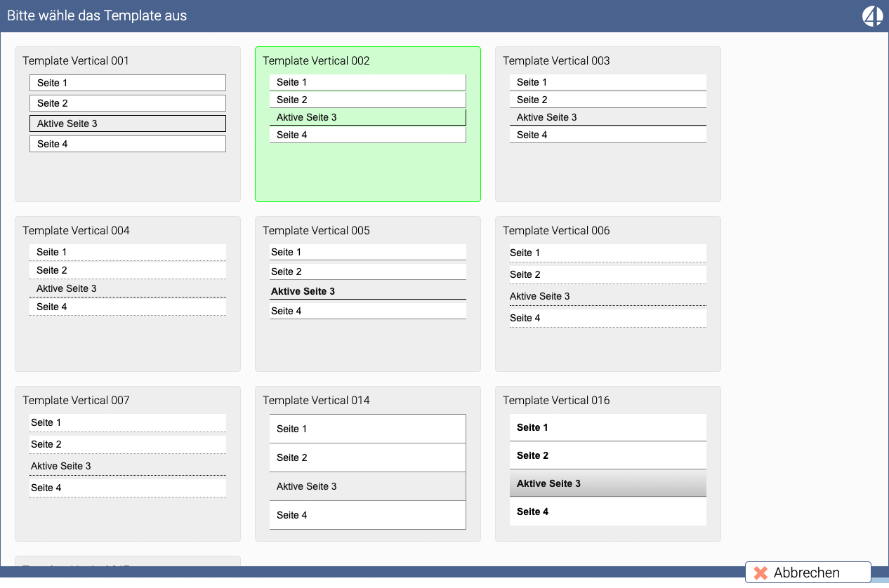The height and width of the screenshot is (588, 889).
Task: Click Seite 1 in Template Vertical 001
Action: (128, 83)
